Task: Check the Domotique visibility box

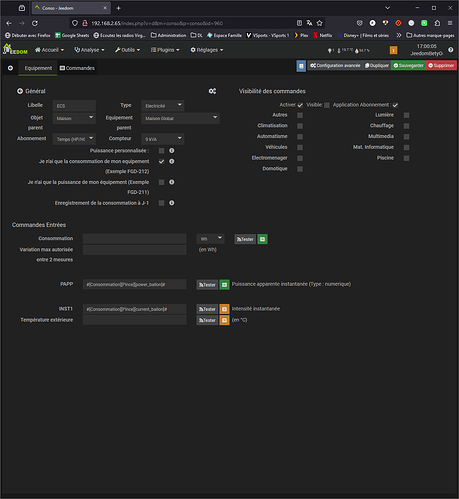Action: tap(300, 169)
